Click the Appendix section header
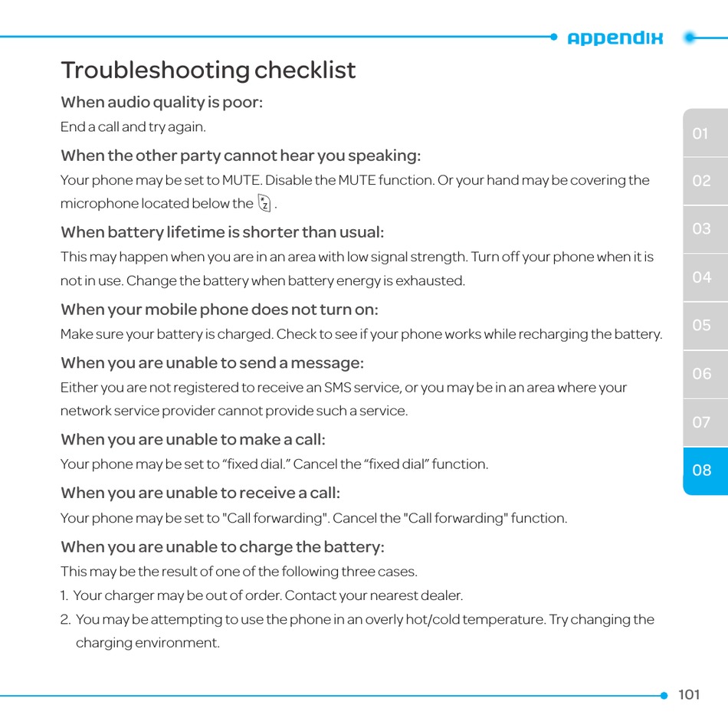 click(615, 38)
